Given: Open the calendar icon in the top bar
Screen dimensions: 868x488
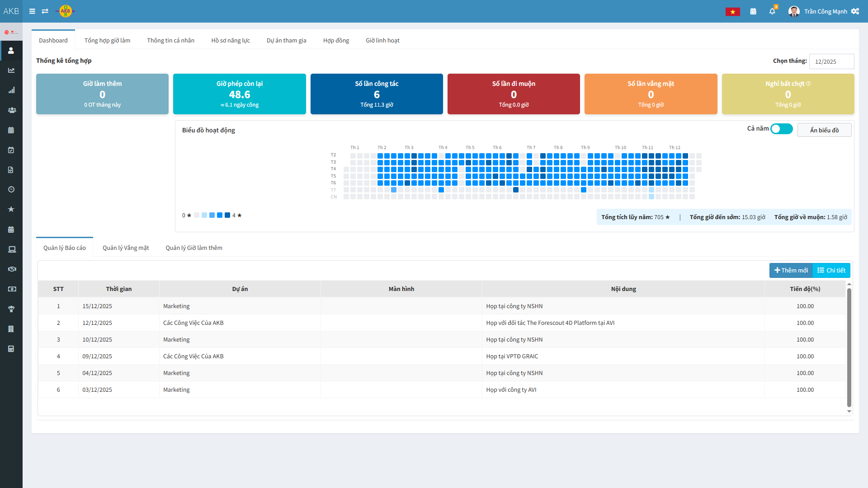Looking at the screenshot, I should click(753, 11).
